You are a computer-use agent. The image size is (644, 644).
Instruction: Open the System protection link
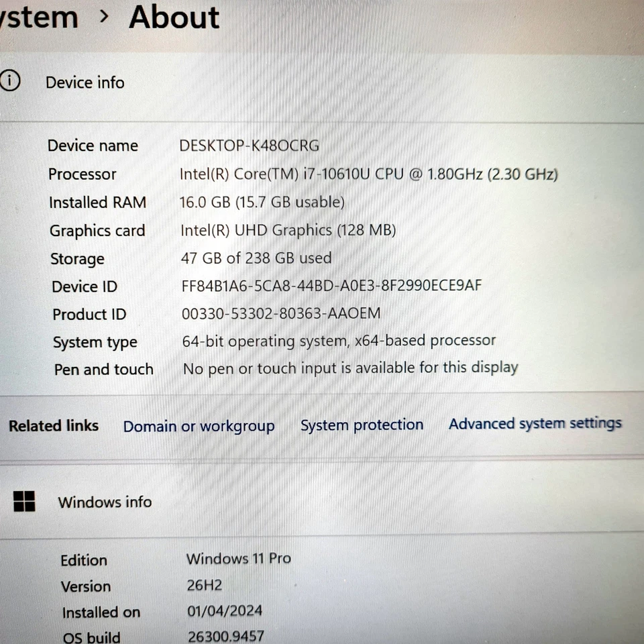[x=362, y=425]
